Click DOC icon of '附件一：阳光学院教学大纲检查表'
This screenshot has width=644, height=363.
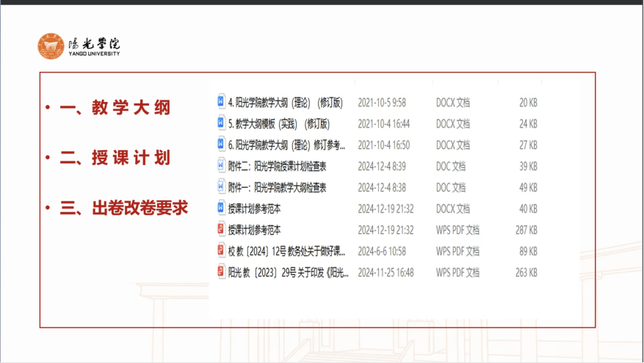tap(221, 186)
